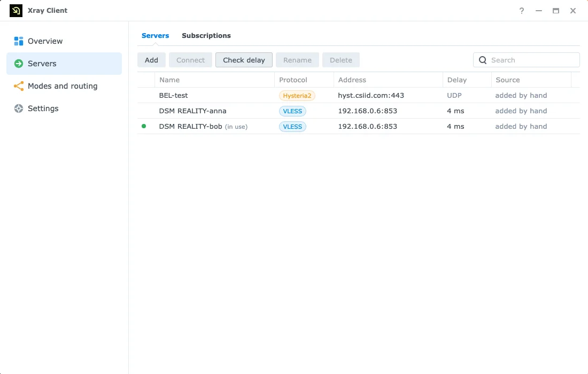
Task: Click the green Servers arrow icon
Action: [18, 64]
